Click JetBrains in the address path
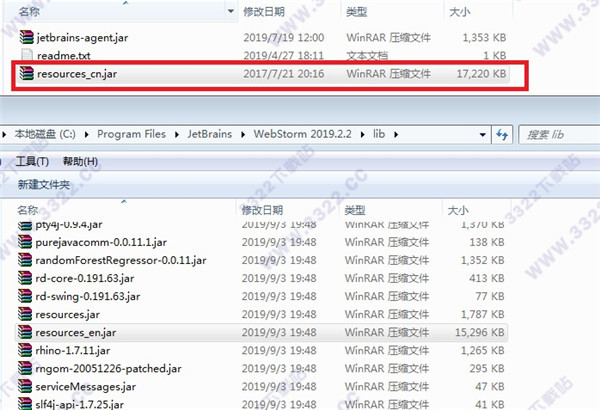Viewport: 600px width, 410px height. point(210,134)
